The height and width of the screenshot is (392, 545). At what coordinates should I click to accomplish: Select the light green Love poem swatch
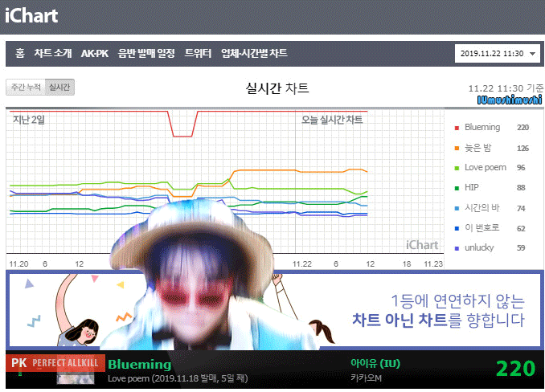[457, 168]
